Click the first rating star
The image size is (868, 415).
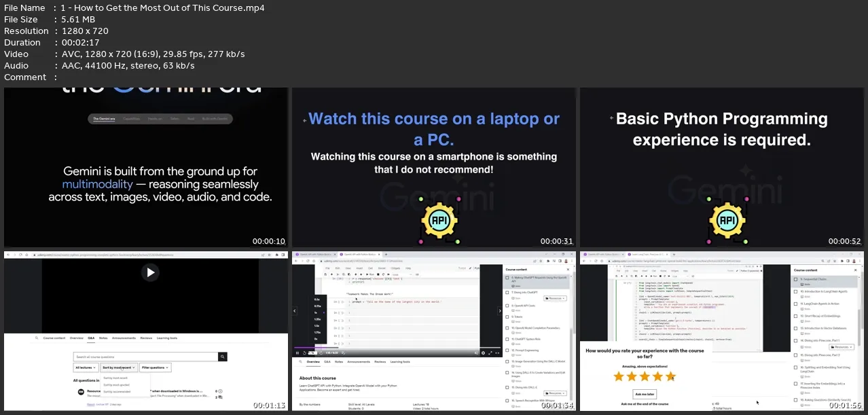point(619,376)
